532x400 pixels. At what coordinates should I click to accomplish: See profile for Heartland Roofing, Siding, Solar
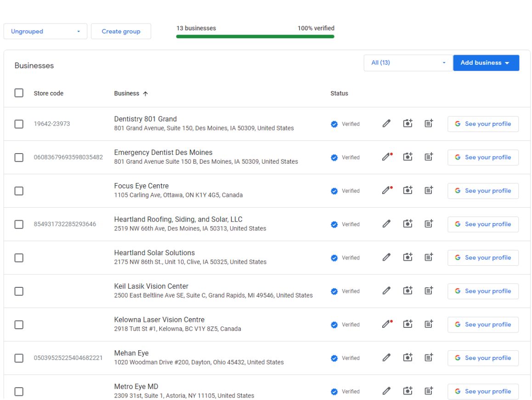pyautogui.click(x=483, y=224)
